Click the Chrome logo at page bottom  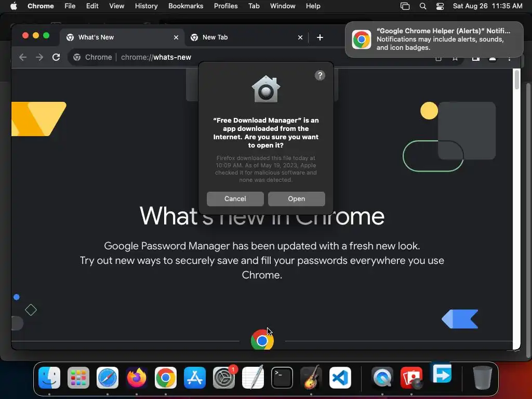click(262, 341)
